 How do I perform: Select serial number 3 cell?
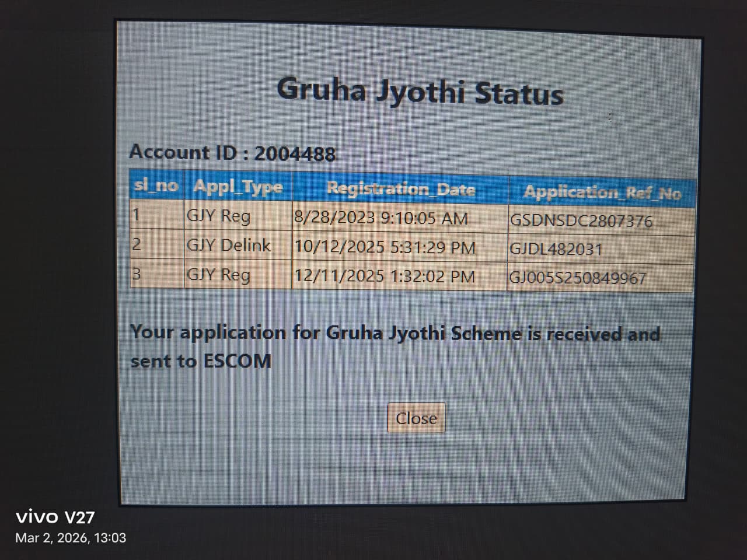click(x=156, y=273)
